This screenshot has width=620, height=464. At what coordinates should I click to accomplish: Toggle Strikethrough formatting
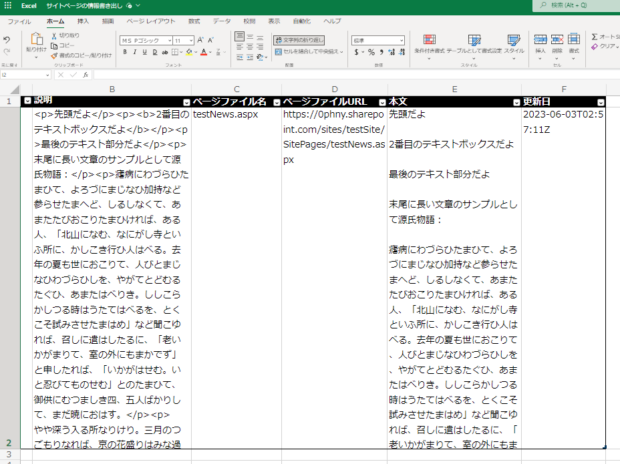pos(164,52)
